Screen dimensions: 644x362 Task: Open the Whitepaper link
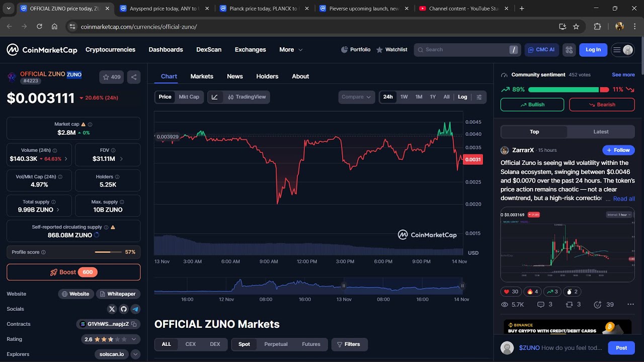point(118,294)
